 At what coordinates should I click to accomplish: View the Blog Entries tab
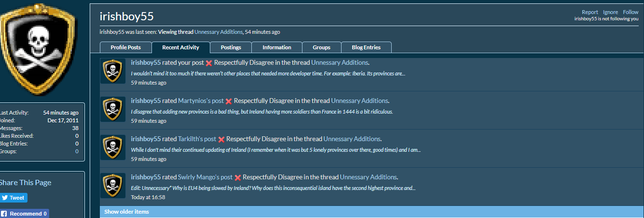[x=366, y=47]
